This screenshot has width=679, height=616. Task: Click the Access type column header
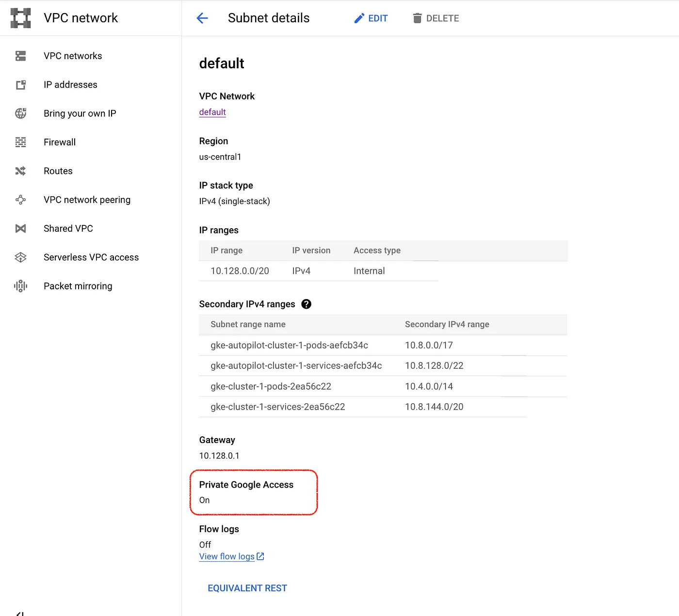[x=377, y=251]
